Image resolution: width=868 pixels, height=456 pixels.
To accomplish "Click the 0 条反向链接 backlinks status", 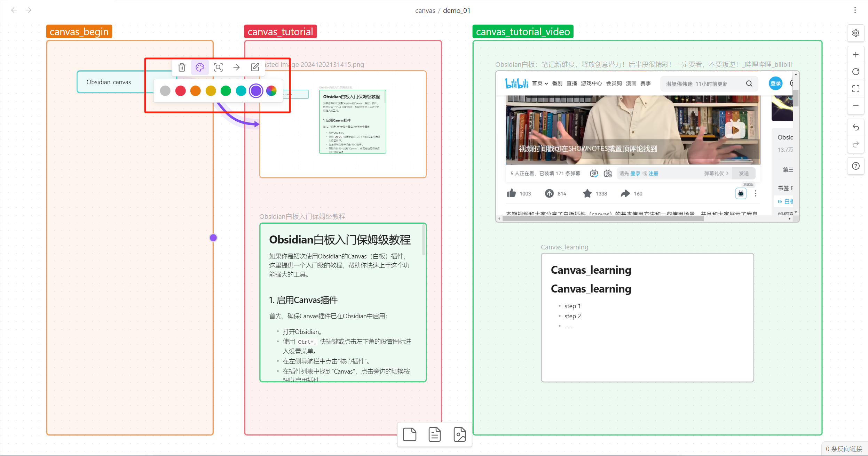I will click(844, 449).
